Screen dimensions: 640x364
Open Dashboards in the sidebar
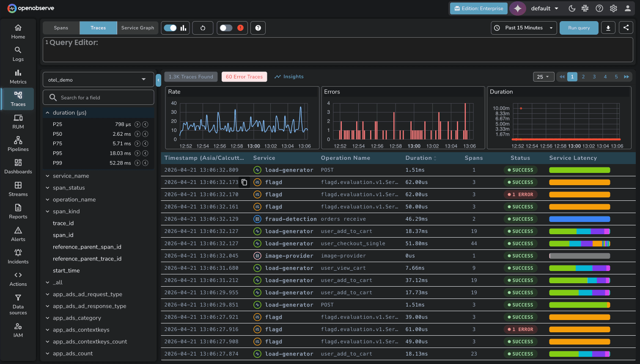(18, 167)
